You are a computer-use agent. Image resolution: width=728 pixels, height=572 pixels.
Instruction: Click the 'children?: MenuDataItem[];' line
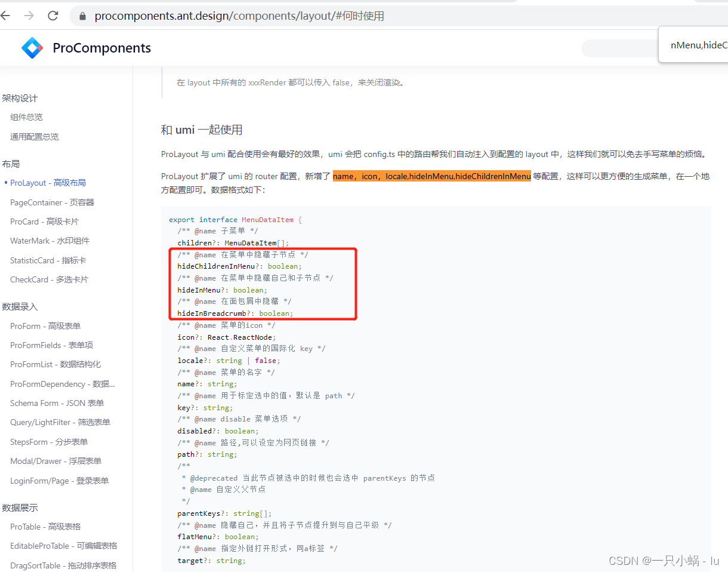233,243
